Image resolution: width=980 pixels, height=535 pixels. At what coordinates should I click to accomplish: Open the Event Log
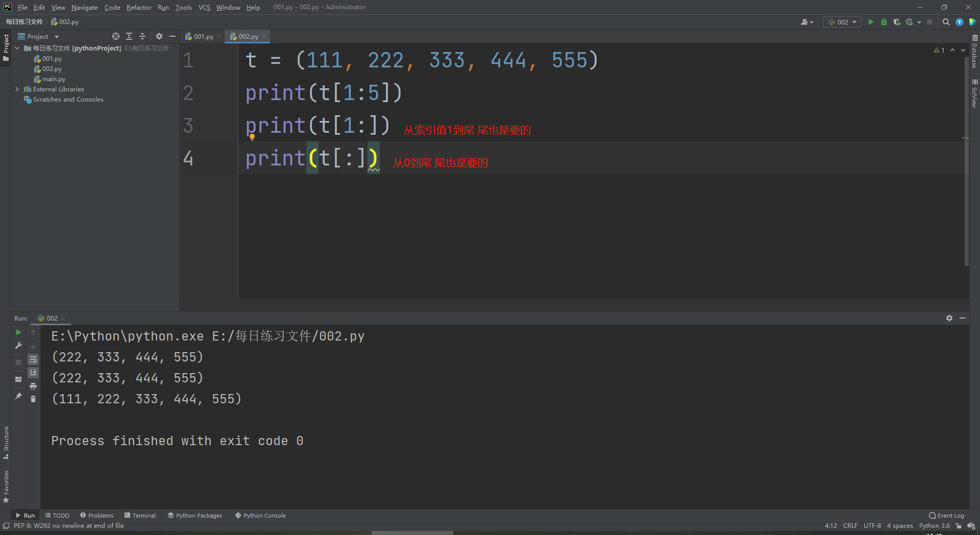tap(946, 516)
